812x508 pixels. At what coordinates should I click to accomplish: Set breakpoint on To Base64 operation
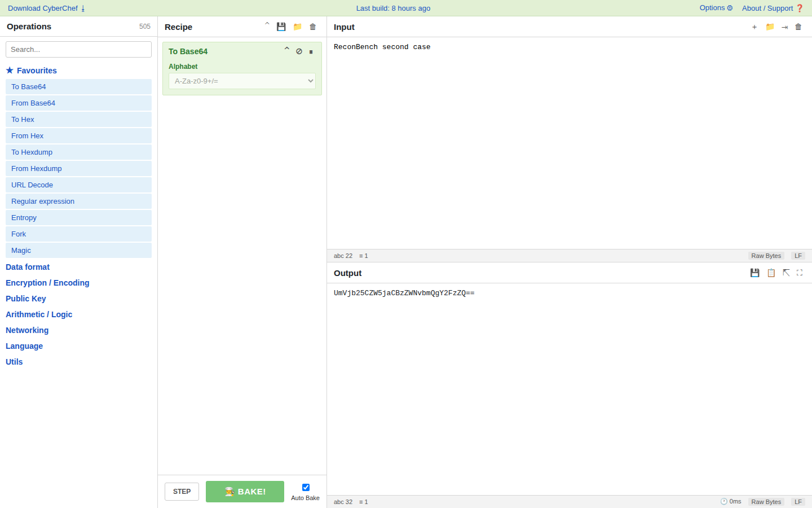pyautogui.click(x=311, y=52)
